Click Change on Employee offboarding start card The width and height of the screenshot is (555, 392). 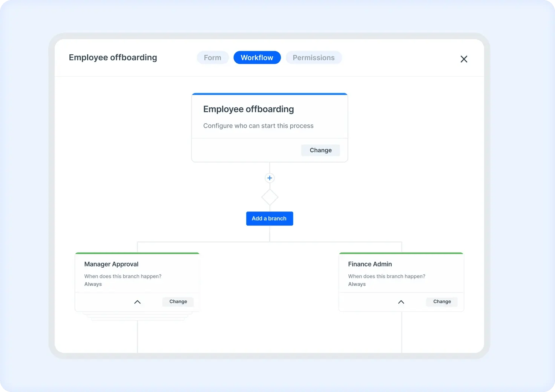tap(320, 150)
